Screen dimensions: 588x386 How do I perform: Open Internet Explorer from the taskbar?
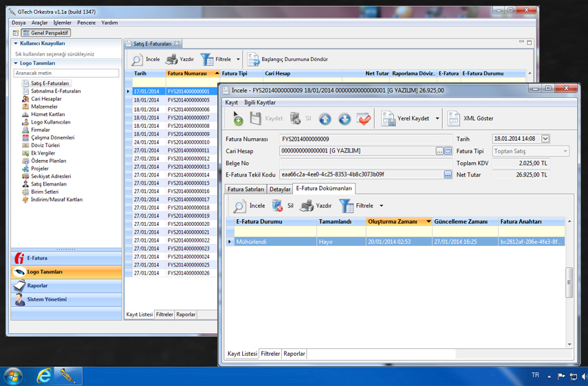click(44, 376)
